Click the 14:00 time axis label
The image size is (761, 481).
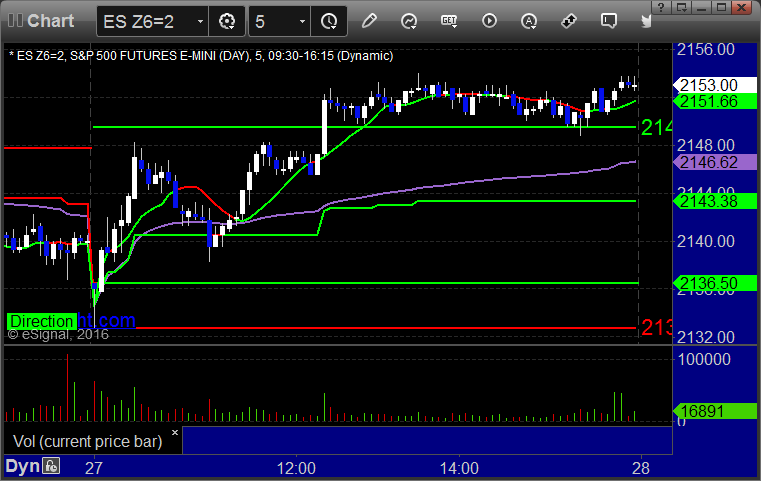tap(459, 468)
